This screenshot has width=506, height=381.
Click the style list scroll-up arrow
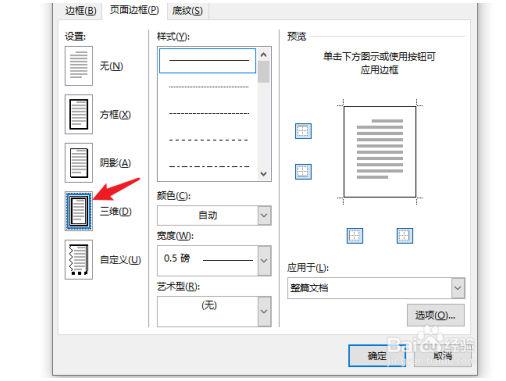(x=264, y=54)
